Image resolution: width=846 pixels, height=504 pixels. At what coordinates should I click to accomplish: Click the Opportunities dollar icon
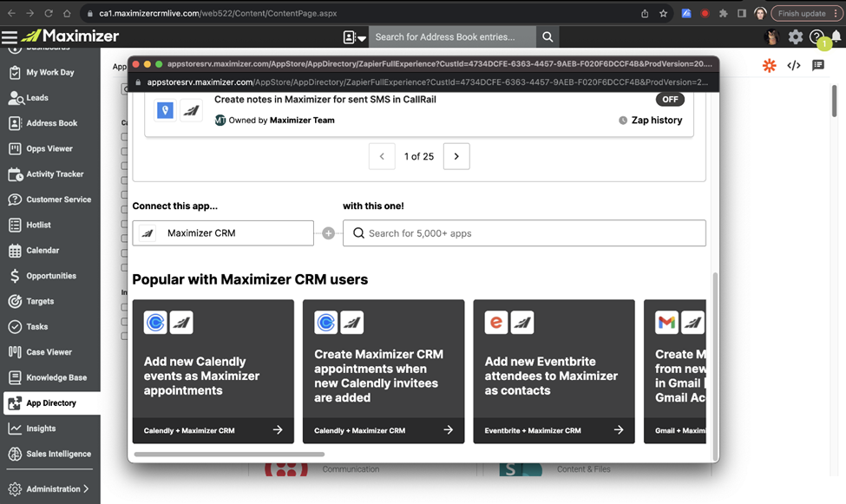click(x=15, y=276)
